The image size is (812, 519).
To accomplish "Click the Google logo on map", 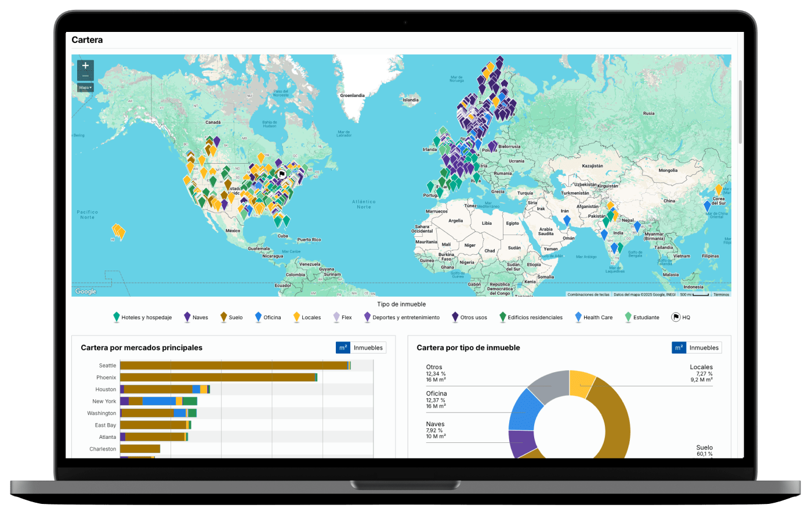I will (x=86, y=291).
